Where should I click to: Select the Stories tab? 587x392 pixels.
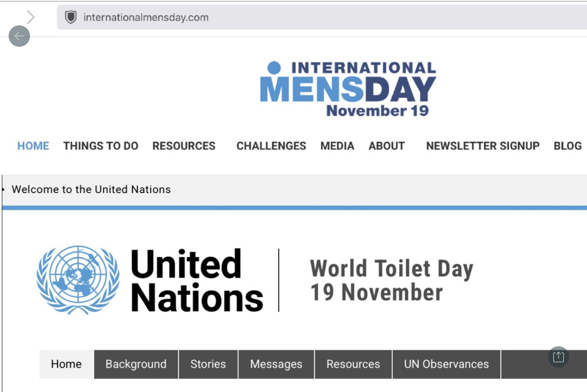[x=208, y=364]
